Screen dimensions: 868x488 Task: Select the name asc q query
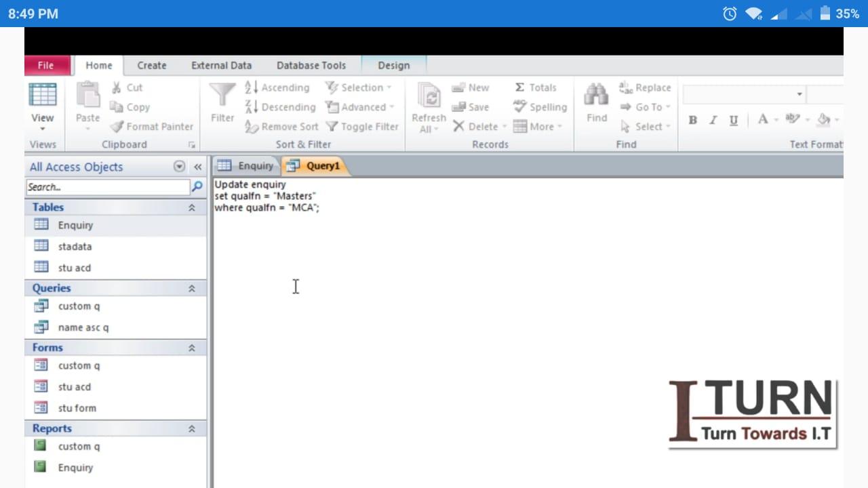click(x=116, y=327)
